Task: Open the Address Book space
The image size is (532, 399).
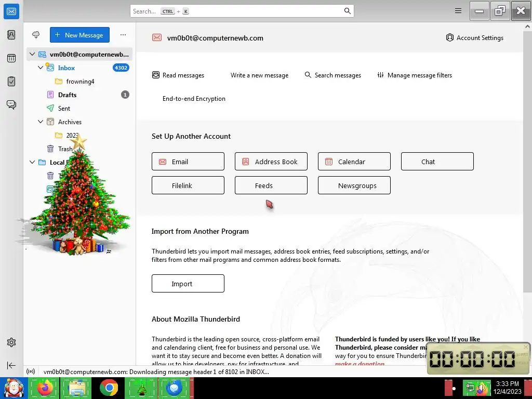Action: pyautogui.click(x=11, y=35)
